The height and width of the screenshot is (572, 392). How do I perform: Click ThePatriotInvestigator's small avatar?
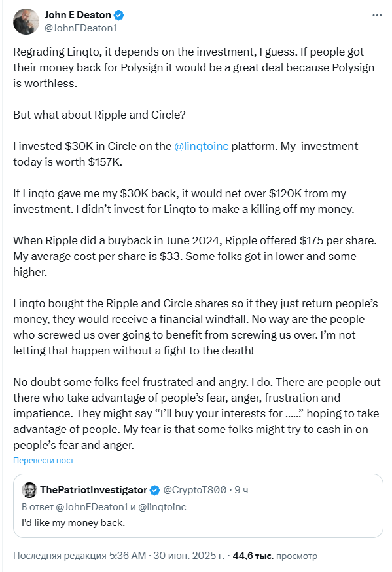pos(29,490)
